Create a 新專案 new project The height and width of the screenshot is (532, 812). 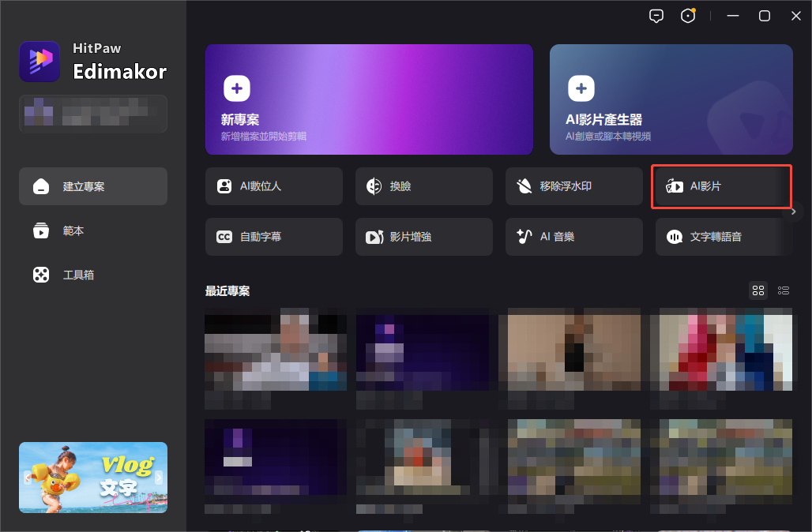pos(369,99)
